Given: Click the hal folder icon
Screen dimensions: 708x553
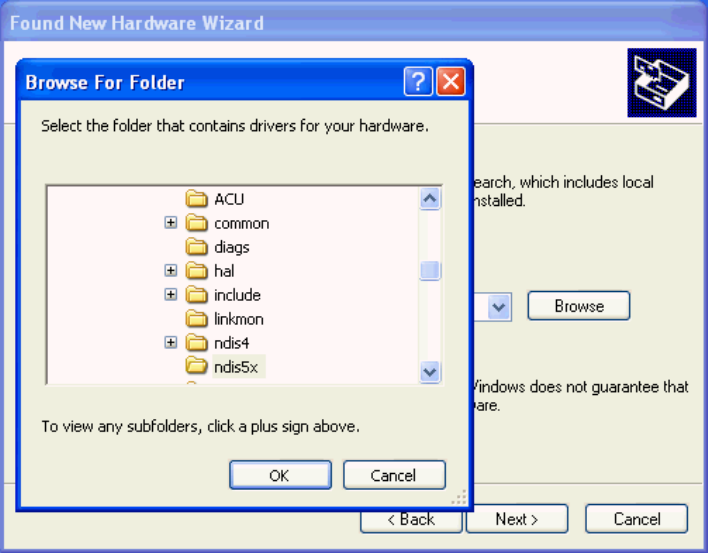Looking at the screenshot, I should pos(196,271).
